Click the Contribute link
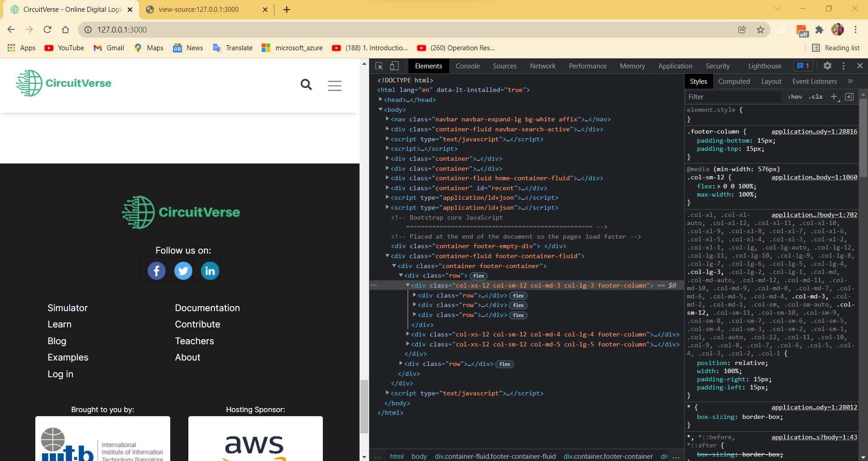 pyautogui.click(x=197, y=324)
